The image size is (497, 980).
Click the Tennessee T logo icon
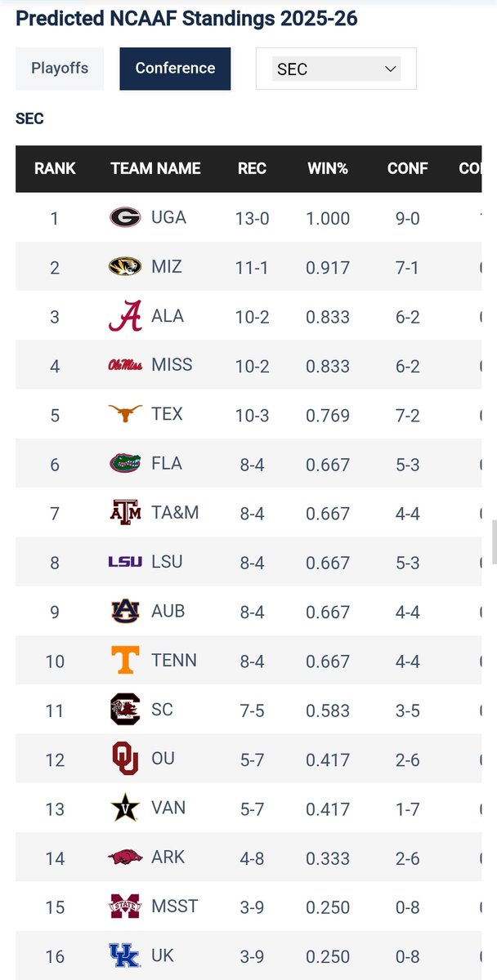pos(125,660)
